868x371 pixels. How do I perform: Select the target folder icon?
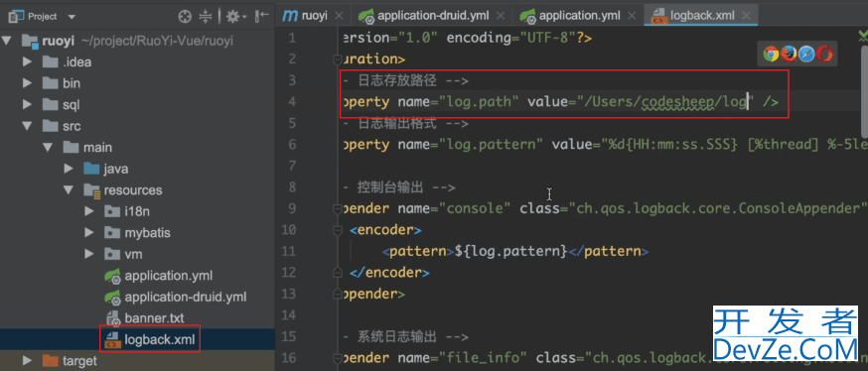point(50,361)
